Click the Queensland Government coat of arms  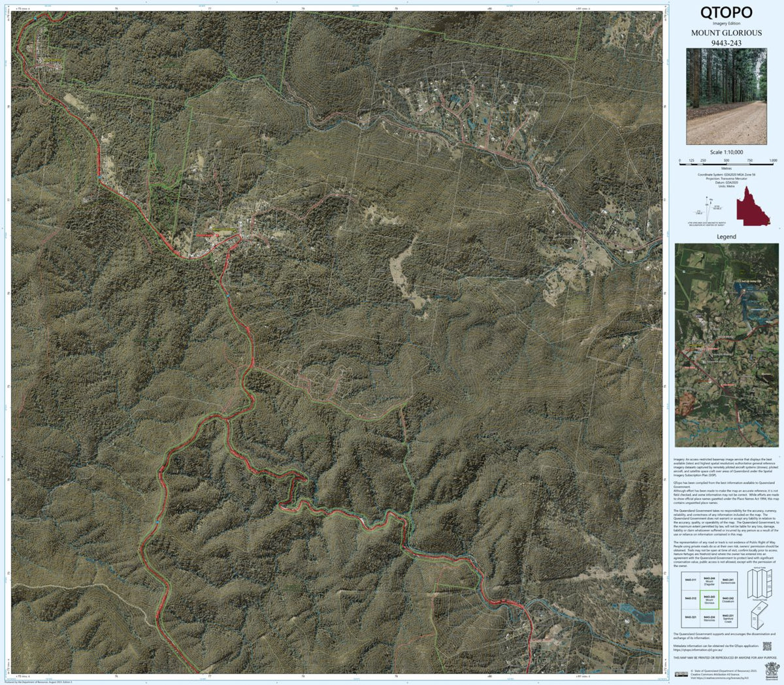click(x=772, y=670)
